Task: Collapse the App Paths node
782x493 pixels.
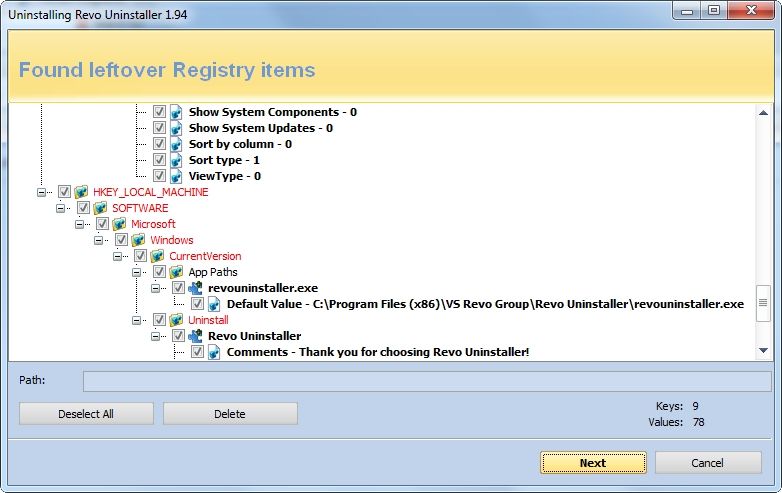Action: tap(137, 272)
